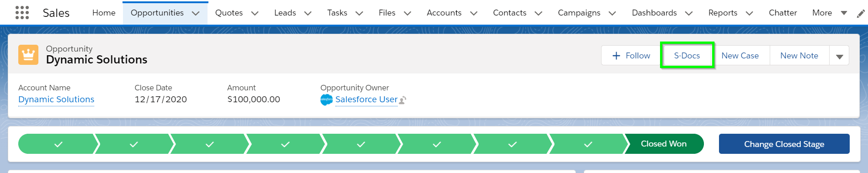
Task: Click the S-Docs button
Action: point(687,56)
